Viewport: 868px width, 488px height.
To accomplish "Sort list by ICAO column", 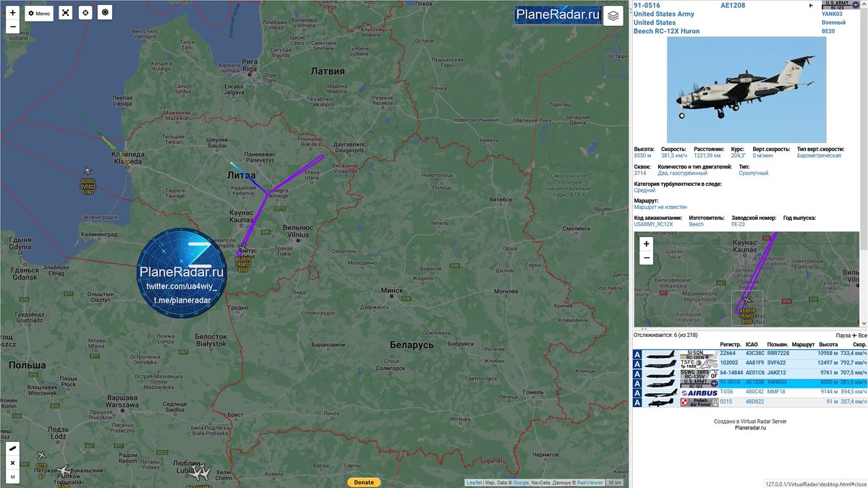I will coord(752,345).
